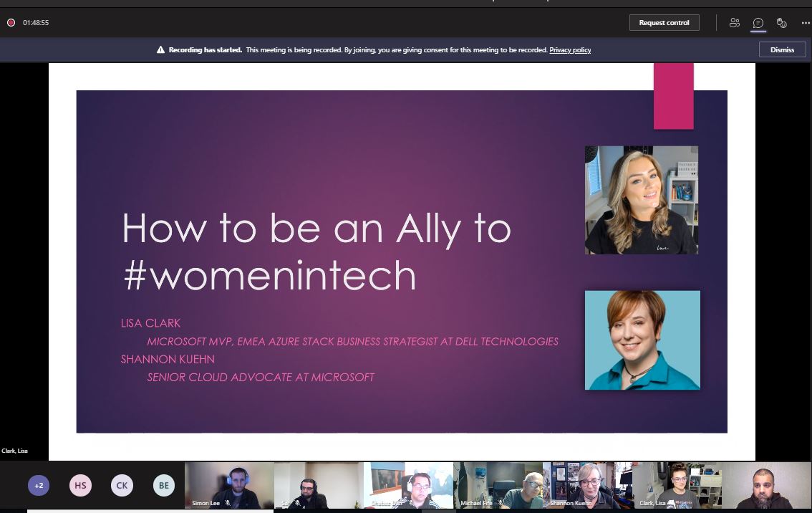Screen dimensions: 812x513
Task: Click the '#womenintech' text on the slide
Action: click(269, 275)
